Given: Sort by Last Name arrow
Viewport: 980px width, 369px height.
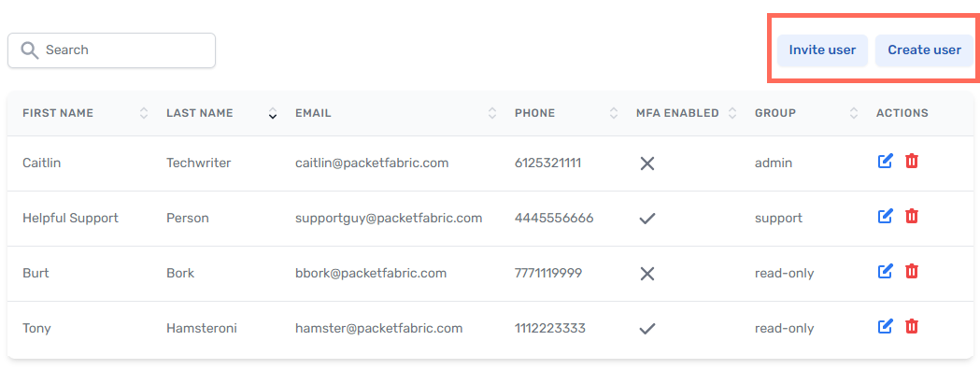Looking at the screenshot, I should coord(272,113).
